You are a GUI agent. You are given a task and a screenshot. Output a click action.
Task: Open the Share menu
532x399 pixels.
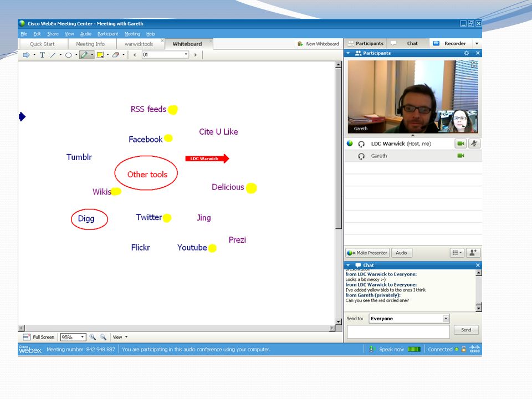(53, 34)
